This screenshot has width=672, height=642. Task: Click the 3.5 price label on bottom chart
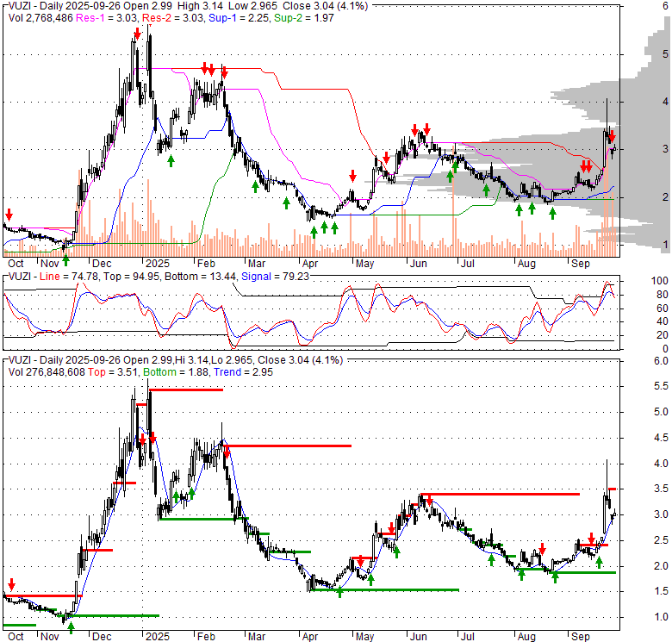[661, 489]
